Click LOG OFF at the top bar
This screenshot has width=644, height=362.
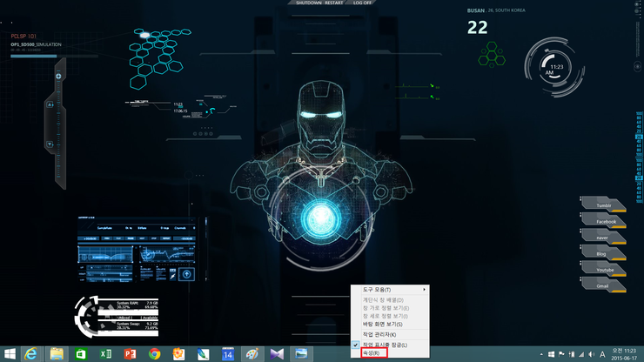pyautogui.click(x=362, y=3)
